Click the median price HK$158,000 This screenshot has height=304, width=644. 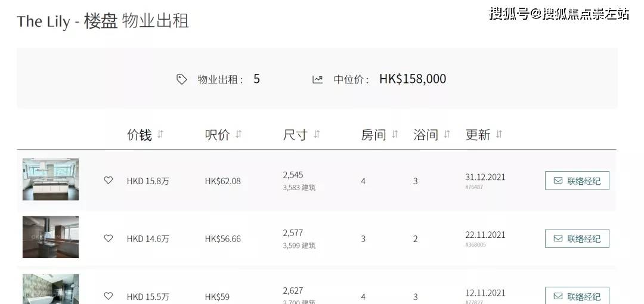(413, 79)
